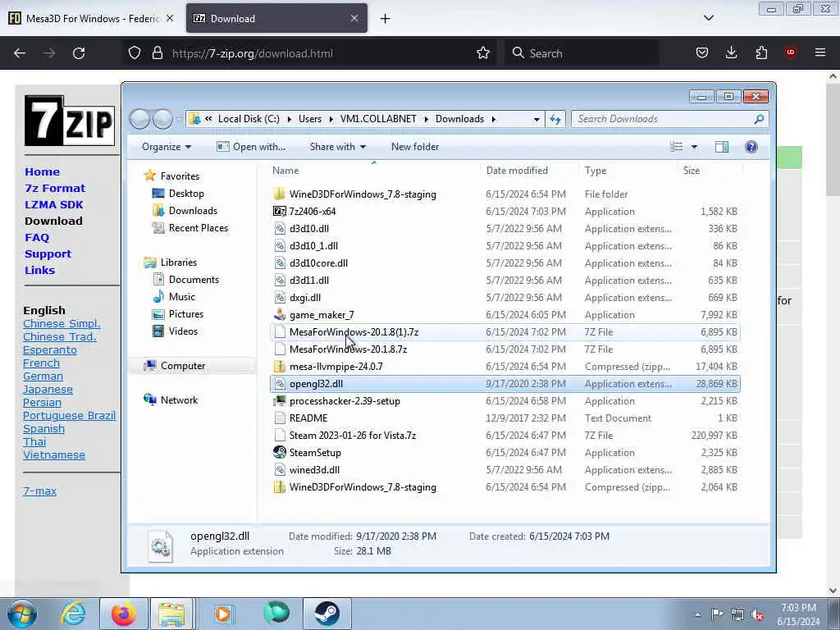Viewport: 840px width, 630px height.
Task: Expand the view options dropdown arrow
Action: click(x=694, y=147)
